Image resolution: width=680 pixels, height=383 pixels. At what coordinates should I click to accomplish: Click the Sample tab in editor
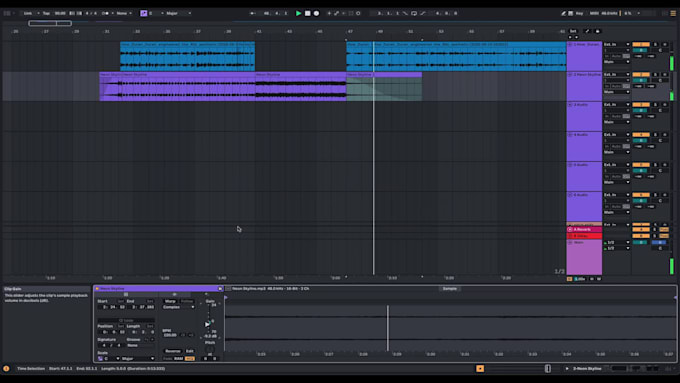(450, 288)
